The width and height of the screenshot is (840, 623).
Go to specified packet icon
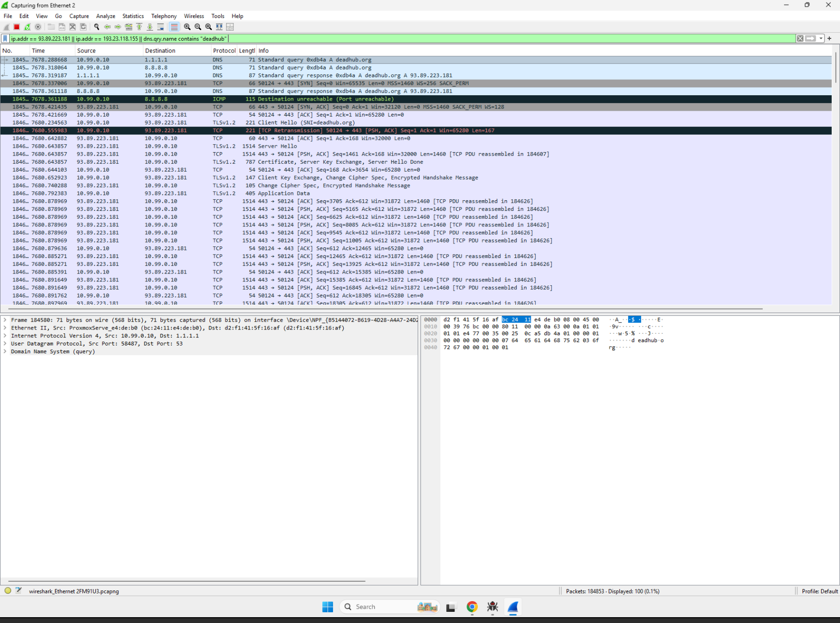pyautogui.click(x=128, y=27)
